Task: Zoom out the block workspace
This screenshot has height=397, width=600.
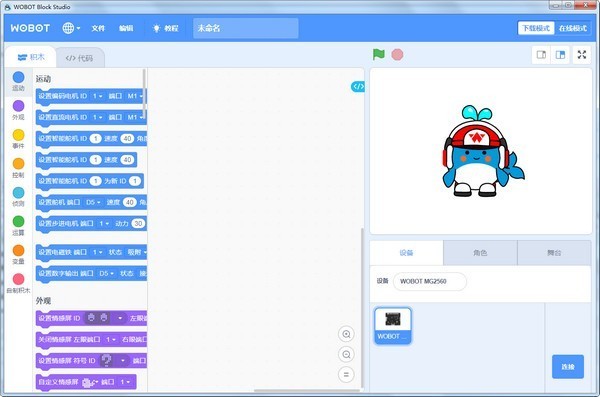Action: pos(346,355)
